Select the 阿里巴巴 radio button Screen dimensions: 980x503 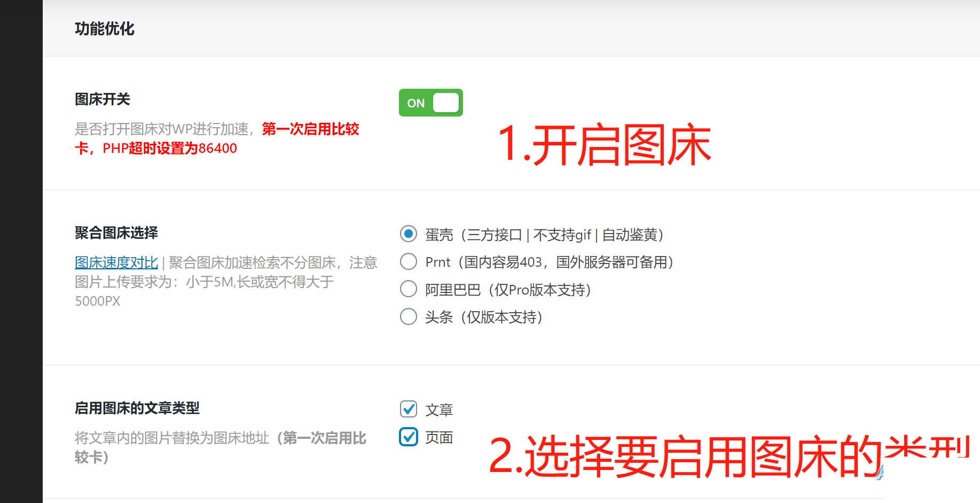click(409, 289)
